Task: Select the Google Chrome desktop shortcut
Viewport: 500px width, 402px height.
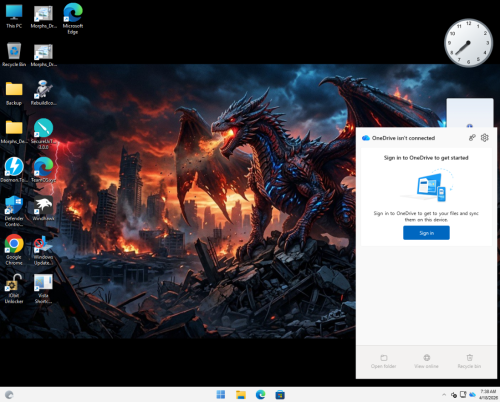Action: click(14, 250)
